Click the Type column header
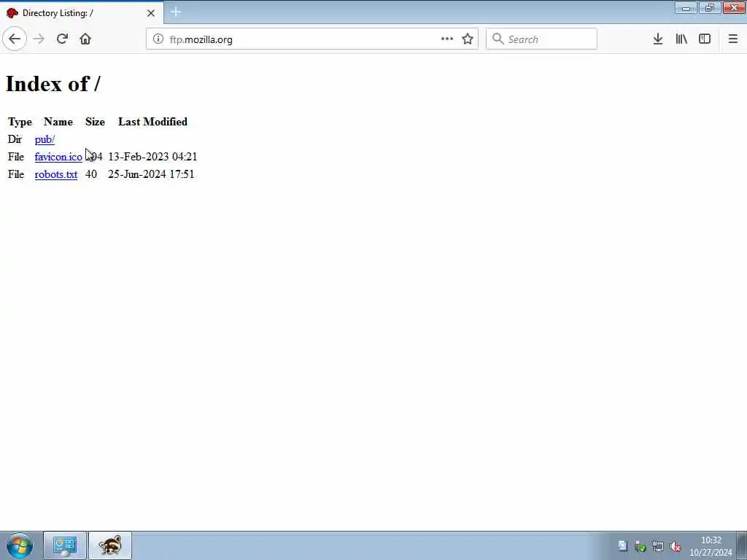This screenshot has height=560, width=747. click(20, 122)
